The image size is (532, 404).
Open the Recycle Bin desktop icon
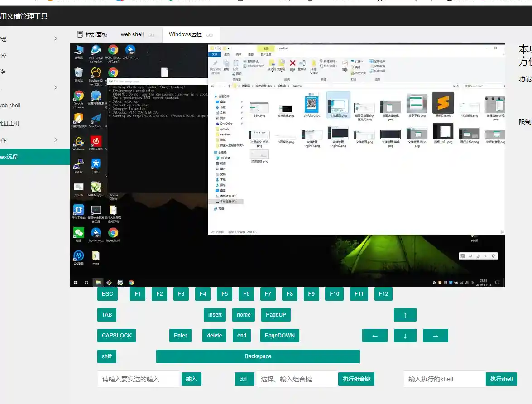pos(78,75)
